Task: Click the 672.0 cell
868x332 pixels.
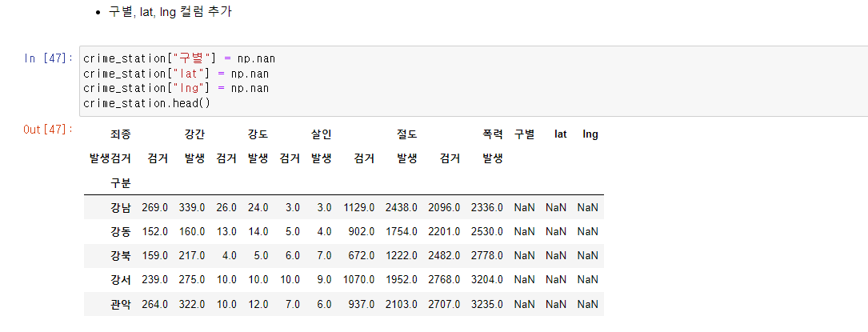Action: 362,256
